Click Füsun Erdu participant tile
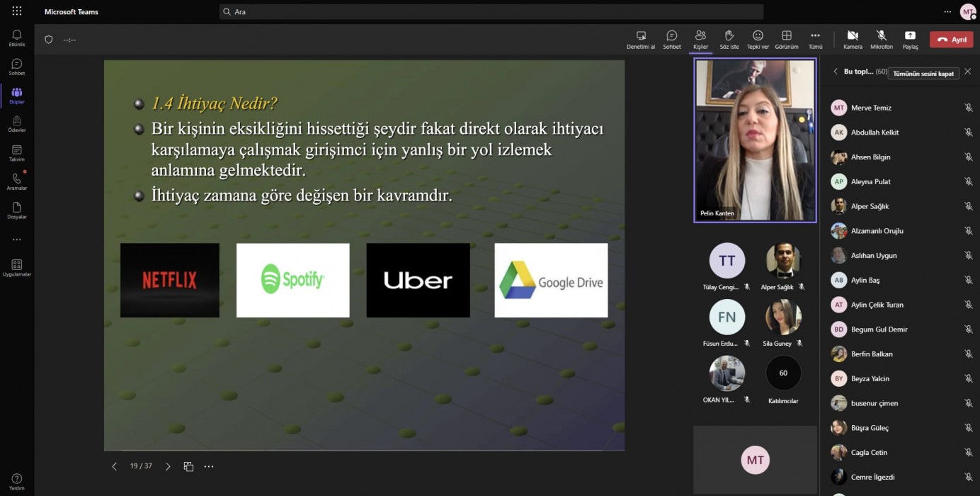This screenshot has width=980, height=496. click(x=727, y=323)
